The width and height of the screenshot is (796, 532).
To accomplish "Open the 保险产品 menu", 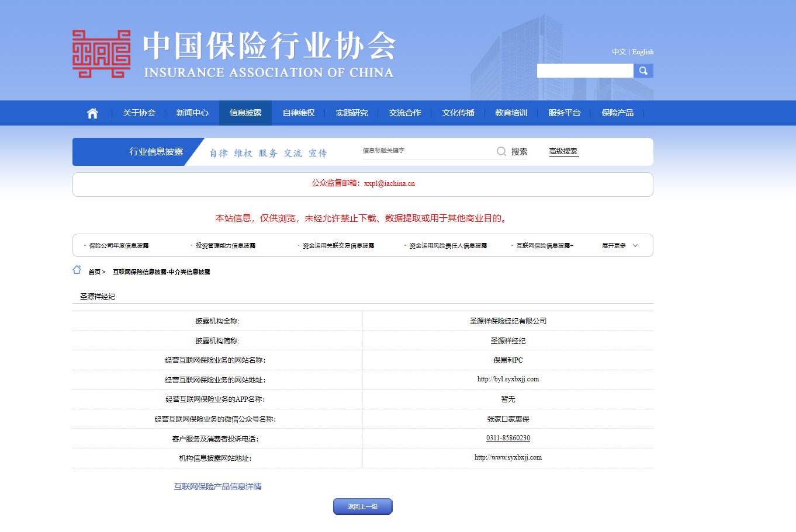I will click(x=618, y=113).
